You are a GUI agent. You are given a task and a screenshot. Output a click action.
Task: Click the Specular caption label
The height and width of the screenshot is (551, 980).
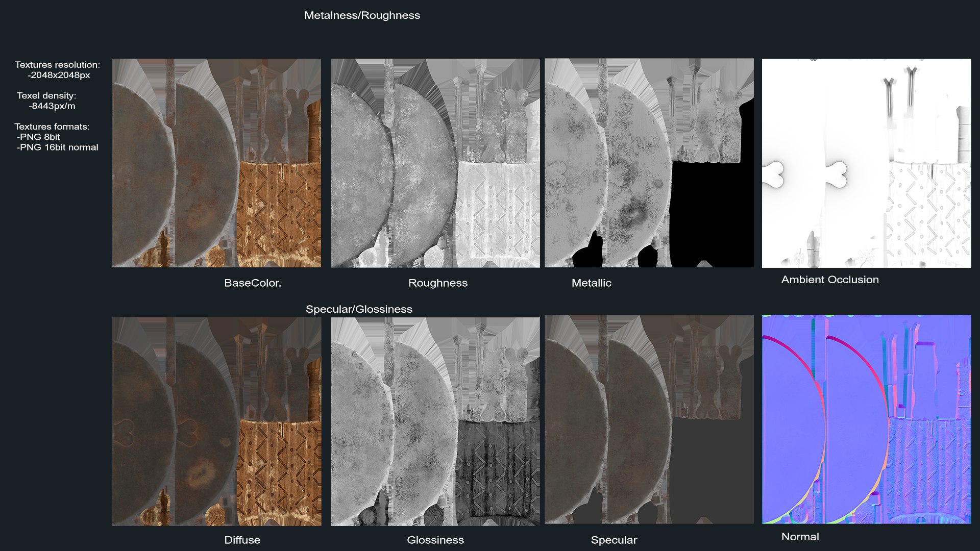[x=614, y=540]
